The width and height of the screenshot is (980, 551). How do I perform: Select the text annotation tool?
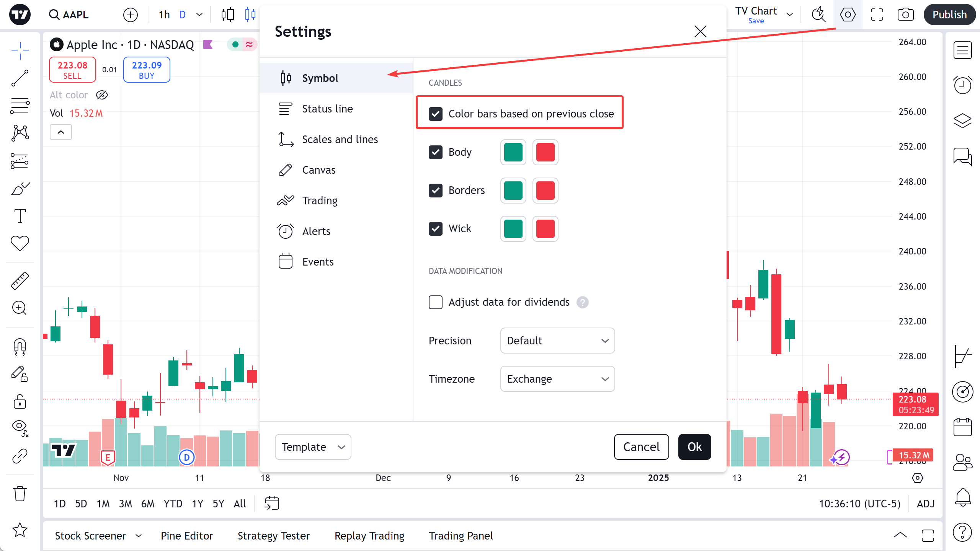[20, 216]
